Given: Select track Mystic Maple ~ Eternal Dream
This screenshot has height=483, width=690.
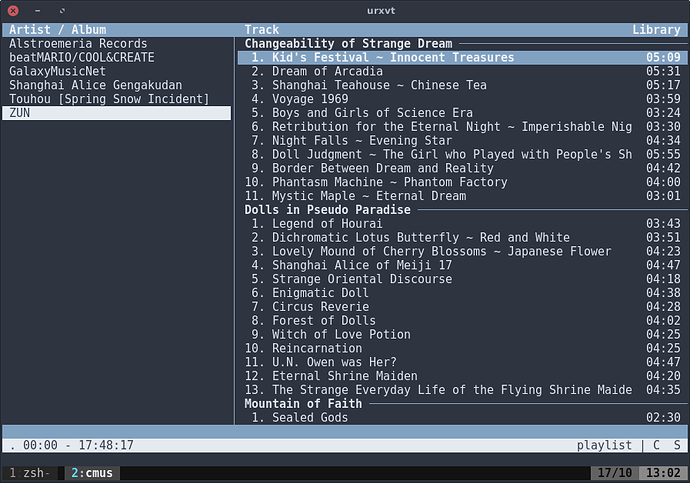Looking at the screenshot, I should 462,196.
